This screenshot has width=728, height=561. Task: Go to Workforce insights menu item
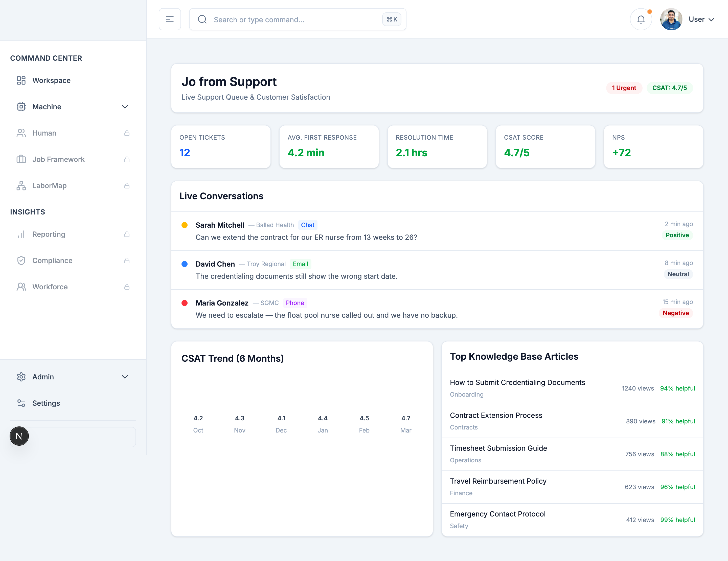[50, 287]
